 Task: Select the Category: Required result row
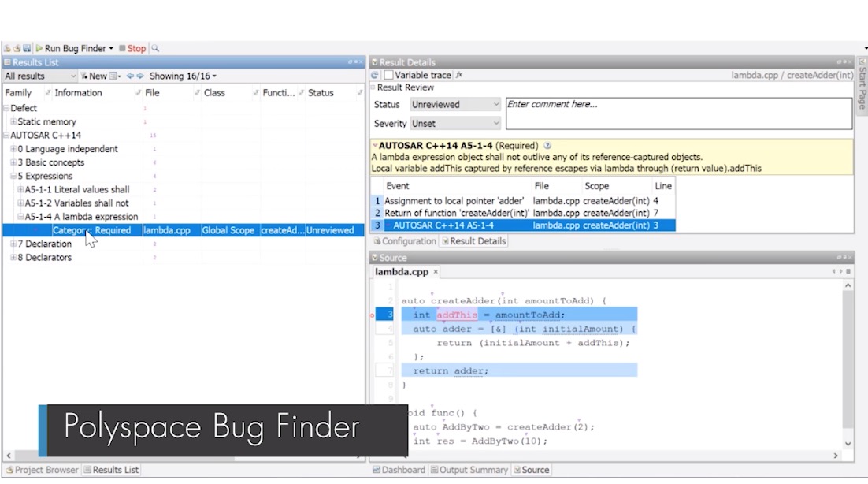[x=184, y=230]
